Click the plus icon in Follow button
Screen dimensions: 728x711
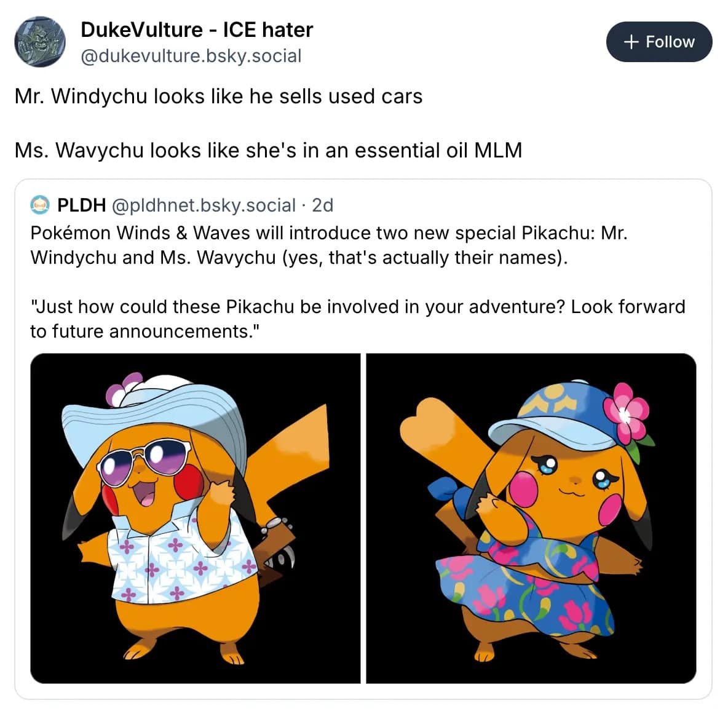click(x=631, y=42)
